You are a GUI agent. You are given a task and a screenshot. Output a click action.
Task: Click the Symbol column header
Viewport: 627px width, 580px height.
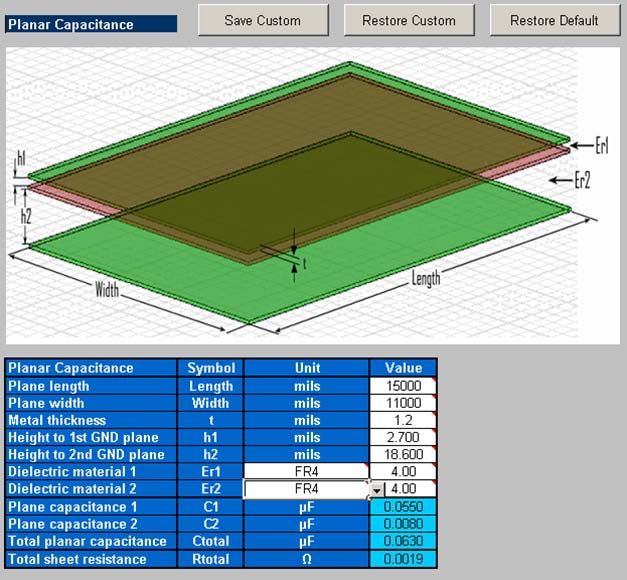click(211, 368)
